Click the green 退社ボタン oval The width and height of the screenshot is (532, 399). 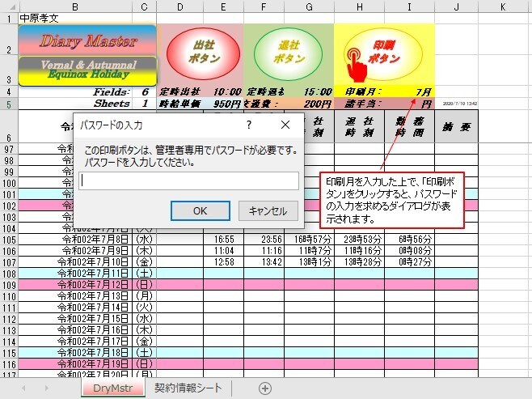(x=288, y=53)
